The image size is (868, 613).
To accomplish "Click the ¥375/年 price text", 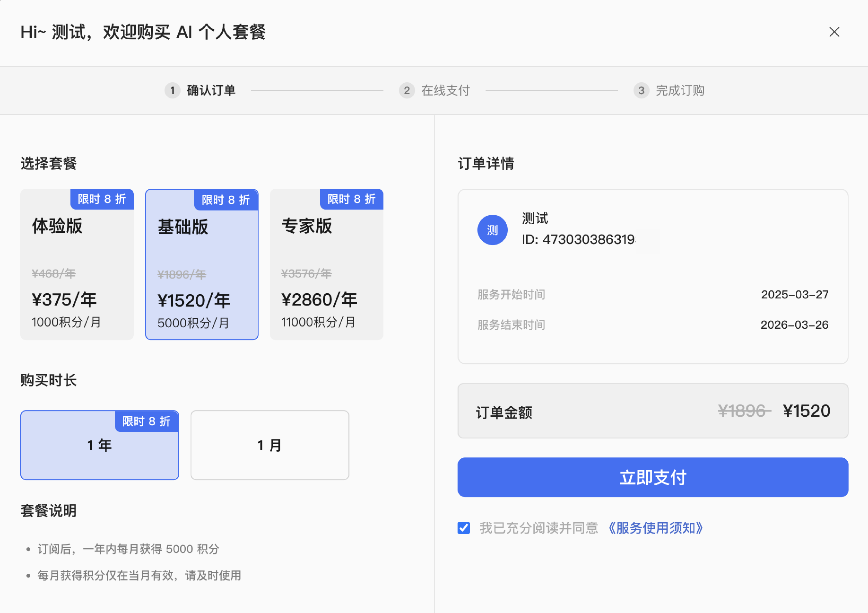I will coord(64,300).
